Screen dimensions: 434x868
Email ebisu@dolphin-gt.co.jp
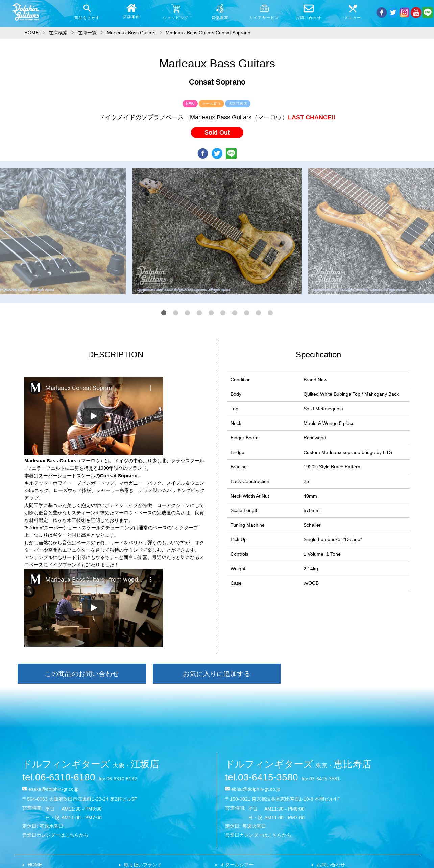coord(256,789)
